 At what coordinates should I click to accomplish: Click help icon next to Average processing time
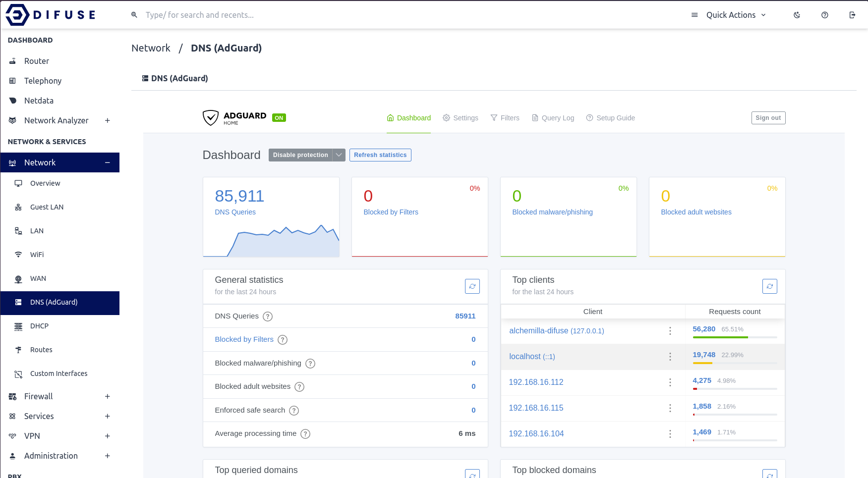305,434
